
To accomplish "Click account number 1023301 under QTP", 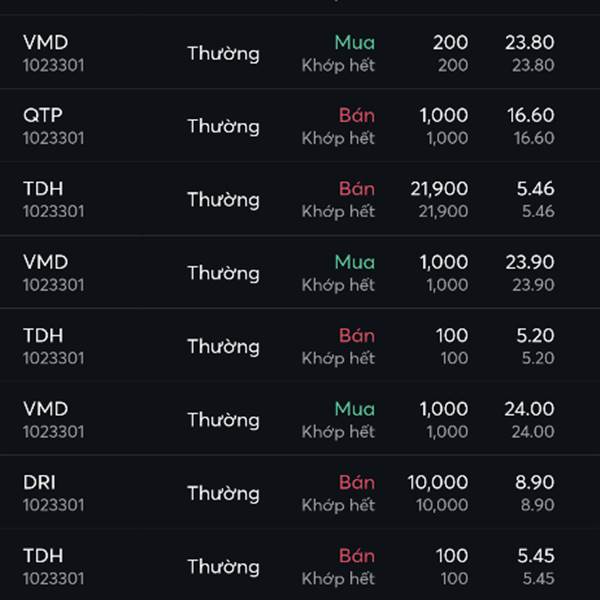I will pyautogui.click(x=54, y=138).
